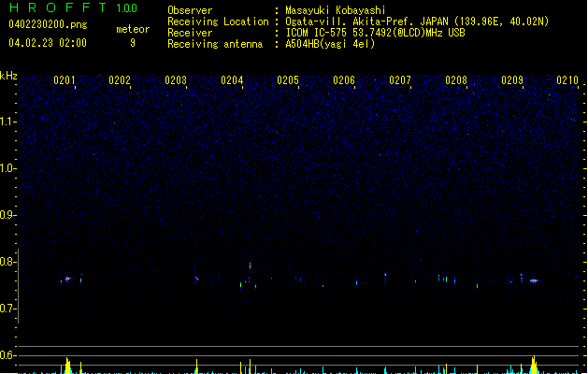Click the 0207 time marker
Screen dimensions: 588x374
[x=400, y=80]
